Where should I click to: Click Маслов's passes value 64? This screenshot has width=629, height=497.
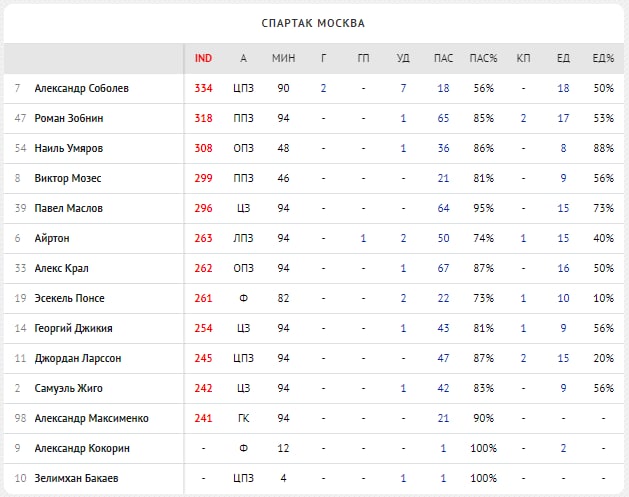click(x=443, y=208)
